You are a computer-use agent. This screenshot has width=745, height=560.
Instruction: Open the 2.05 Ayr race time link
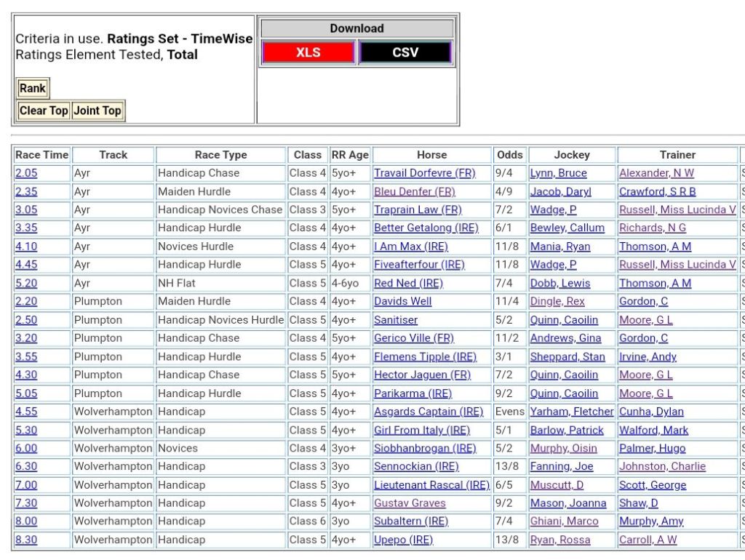coord(26,173)
